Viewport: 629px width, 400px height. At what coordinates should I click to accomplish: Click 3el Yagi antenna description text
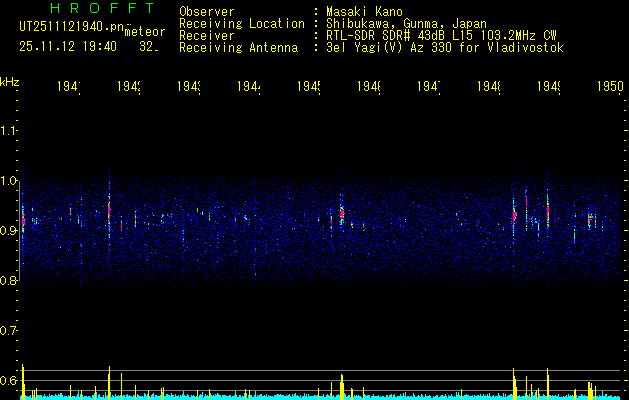pyautogui.click(x=445, y=48)
